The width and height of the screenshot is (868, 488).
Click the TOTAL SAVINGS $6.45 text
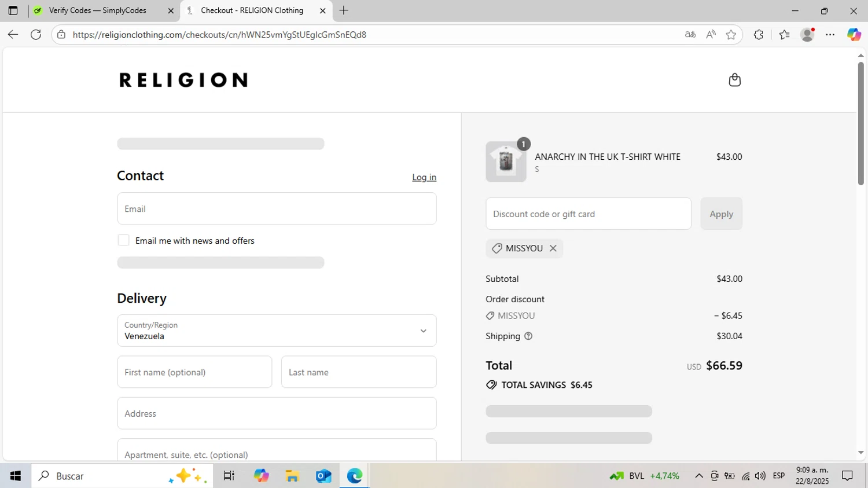tap(547, 385)
